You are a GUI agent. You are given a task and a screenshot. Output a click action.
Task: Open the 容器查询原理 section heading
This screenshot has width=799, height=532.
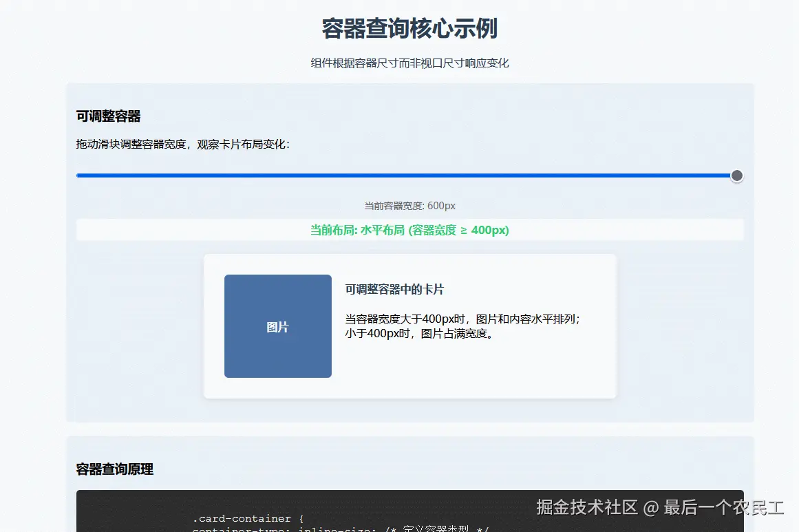pyautogui.click(x=114, y=469)
